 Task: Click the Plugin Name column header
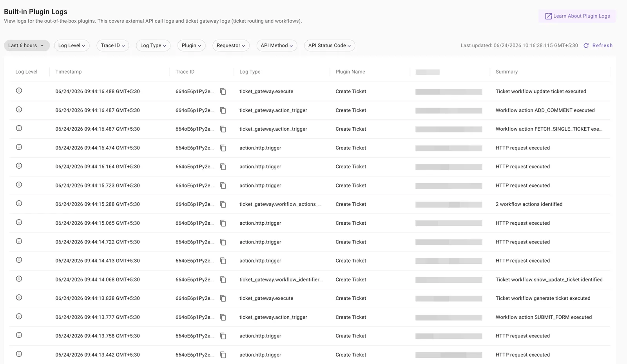350,72
